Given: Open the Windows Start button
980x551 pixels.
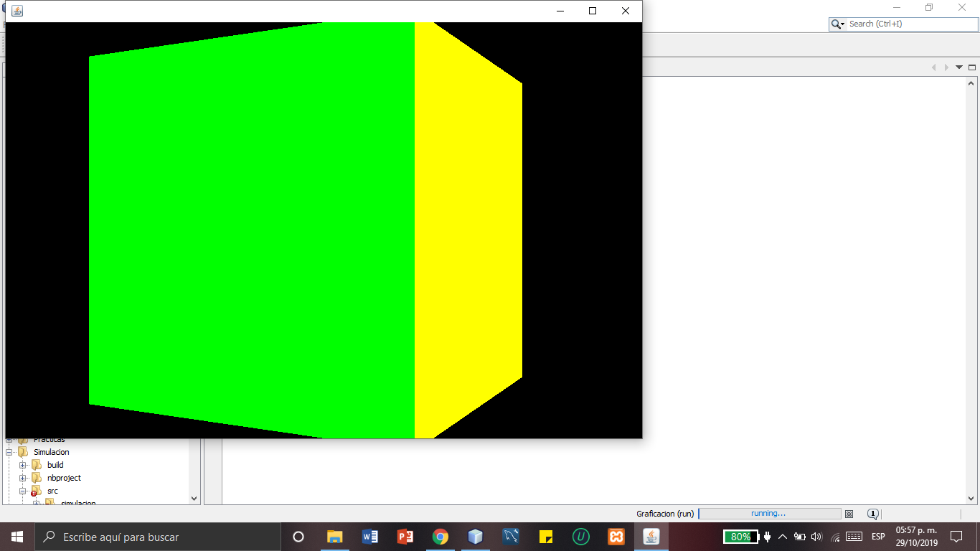Looking at the screenshot, I should [15, 536].
